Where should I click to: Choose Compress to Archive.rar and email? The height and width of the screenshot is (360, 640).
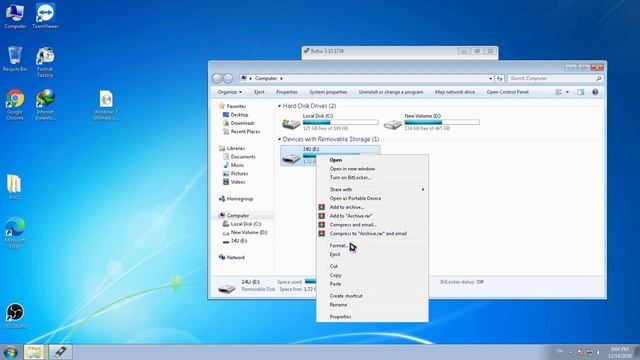click(372, 233)
